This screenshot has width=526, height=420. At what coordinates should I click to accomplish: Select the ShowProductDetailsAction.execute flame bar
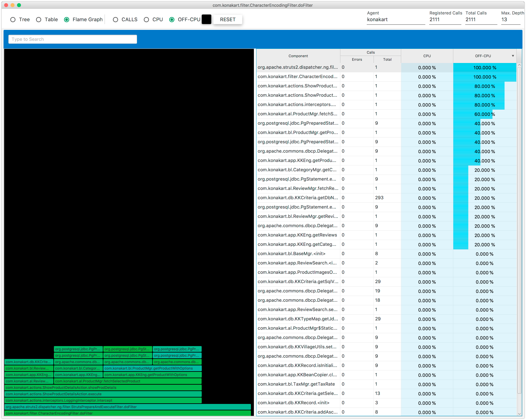103,394
